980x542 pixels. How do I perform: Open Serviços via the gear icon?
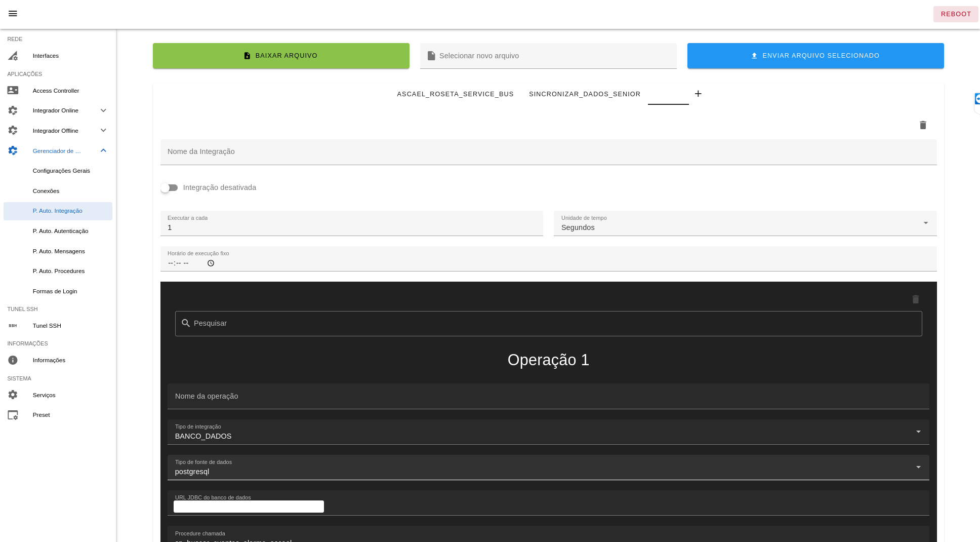pyautogui.click(x=13, y=395)
